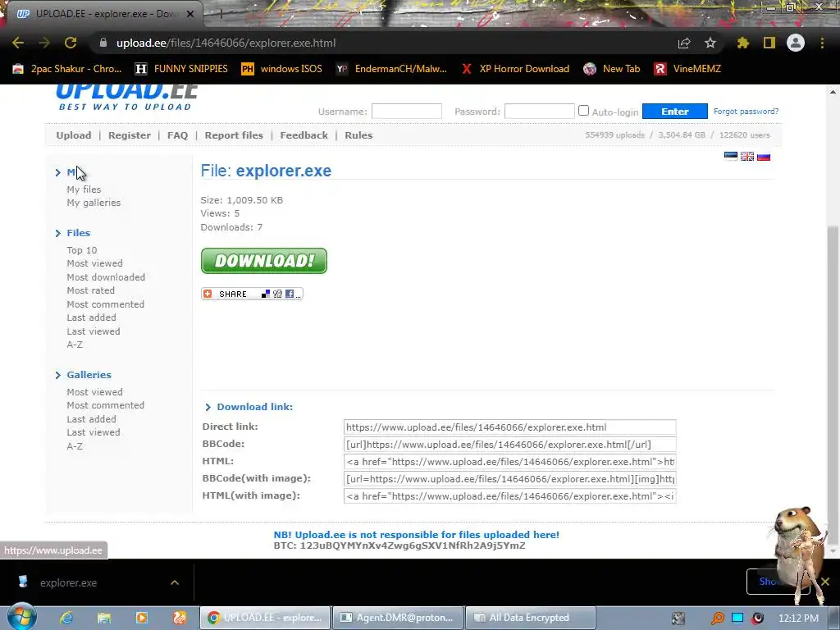The image size is (840, 630).
Task: Open the New Tab bookmark
Action: click(612, 69)
